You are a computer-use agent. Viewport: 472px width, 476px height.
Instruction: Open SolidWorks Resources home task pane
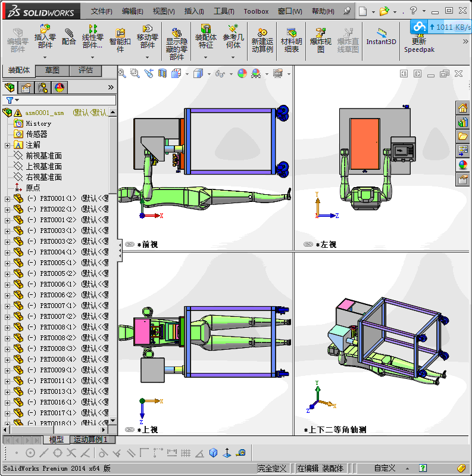click(462, 108)
